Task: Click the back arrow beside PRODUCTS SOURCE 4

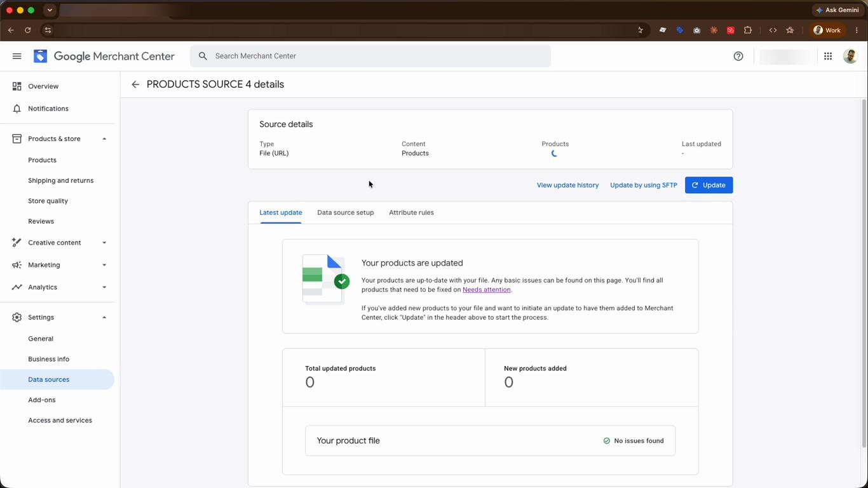Action: click(x=135, y=85)
